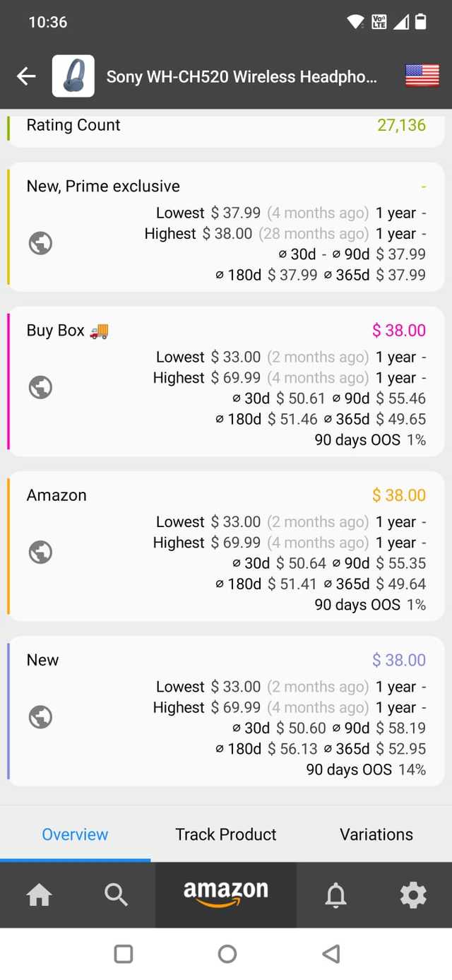Switch to Track Product tab
The image size is (452, 980).
[226, 834]
